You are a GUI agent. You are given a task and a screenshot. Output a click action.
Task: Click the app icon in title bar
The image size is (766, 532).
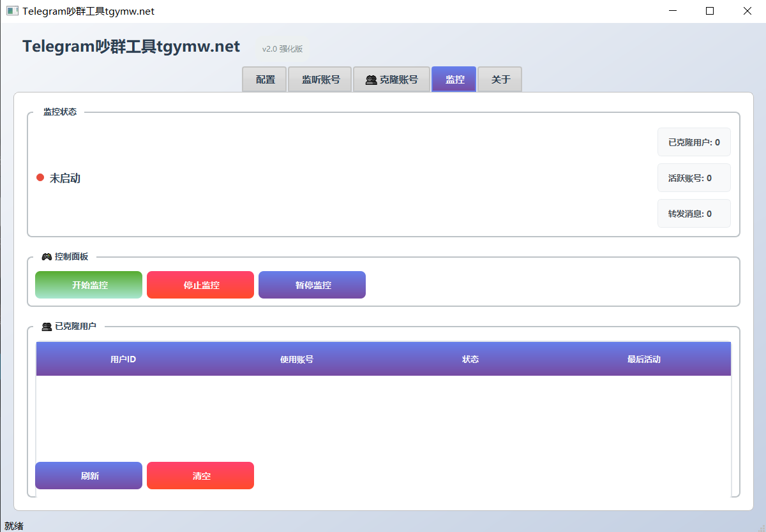click(x=12, y=11)
